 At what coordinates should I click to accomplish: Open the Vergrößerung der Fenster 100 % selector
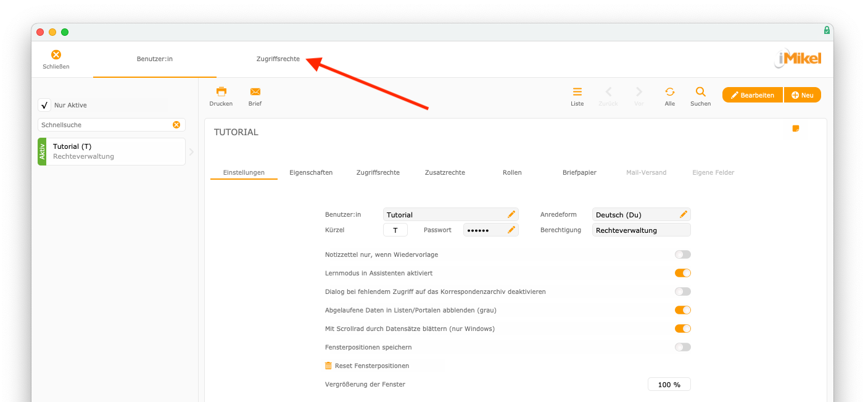669,384
